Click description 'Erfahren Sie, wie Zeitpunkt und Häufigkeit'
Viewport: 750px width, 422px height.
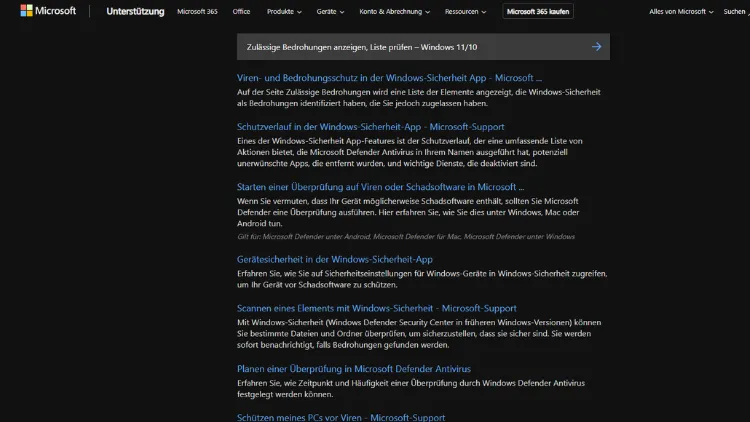[411, 389]
